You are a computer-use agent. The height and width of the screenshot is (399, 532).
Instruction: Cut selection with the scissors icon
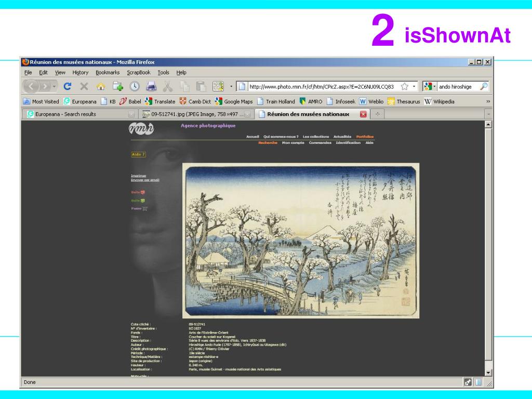tap(168, 87)
